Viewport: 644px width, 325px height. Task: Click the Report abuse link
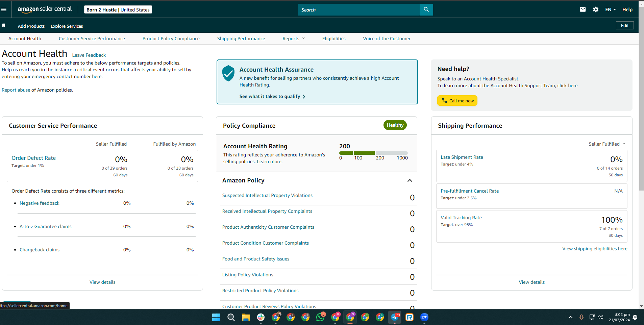pos(16,90)
